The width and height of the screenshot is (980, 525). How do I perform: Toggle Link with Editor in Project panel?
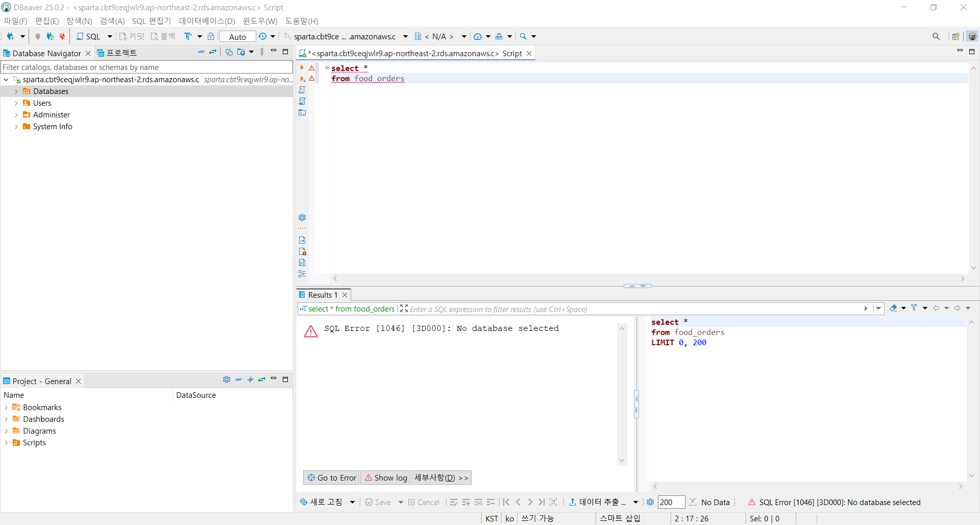pyautogui.click(x=262, y=379)
